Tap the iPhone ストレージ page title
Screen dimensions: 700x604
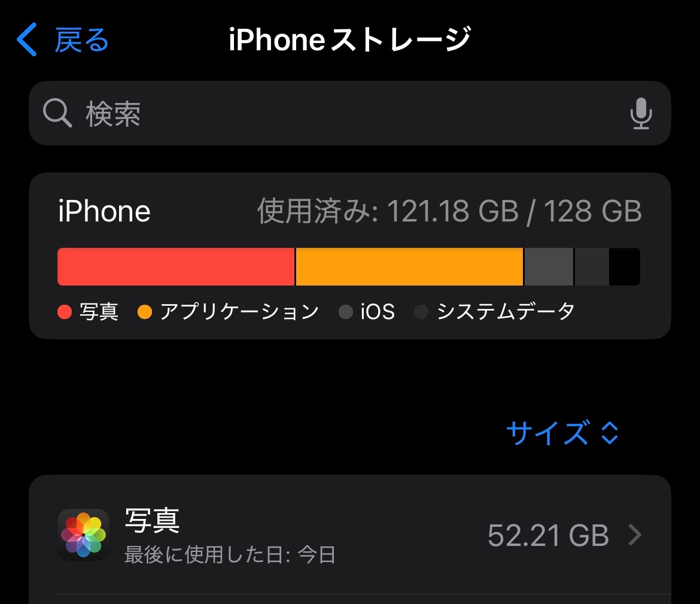(x=349, y=40)
